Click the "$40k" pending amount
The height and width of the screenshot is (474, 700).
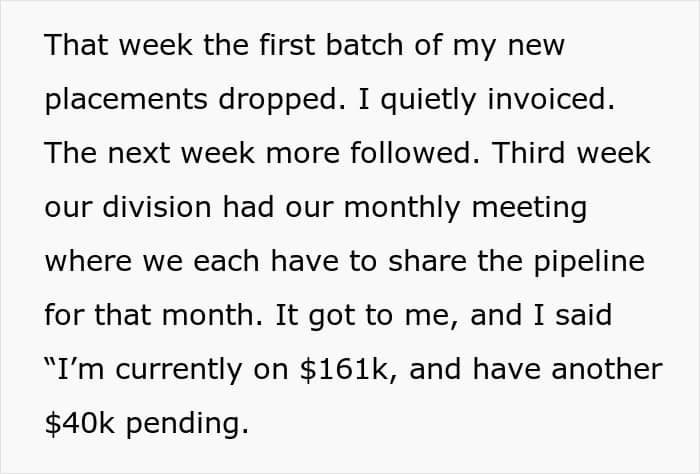coord(79,423)
